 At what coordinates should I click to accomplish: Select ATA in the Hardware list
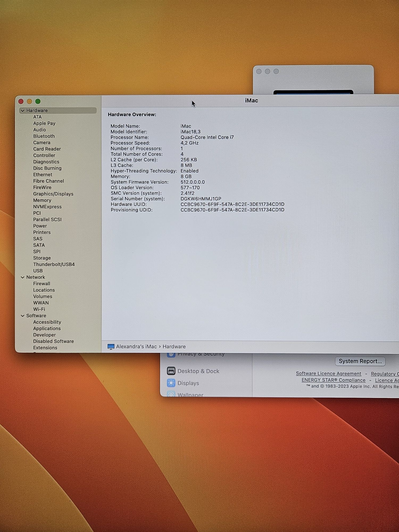(x=38, y=117)
